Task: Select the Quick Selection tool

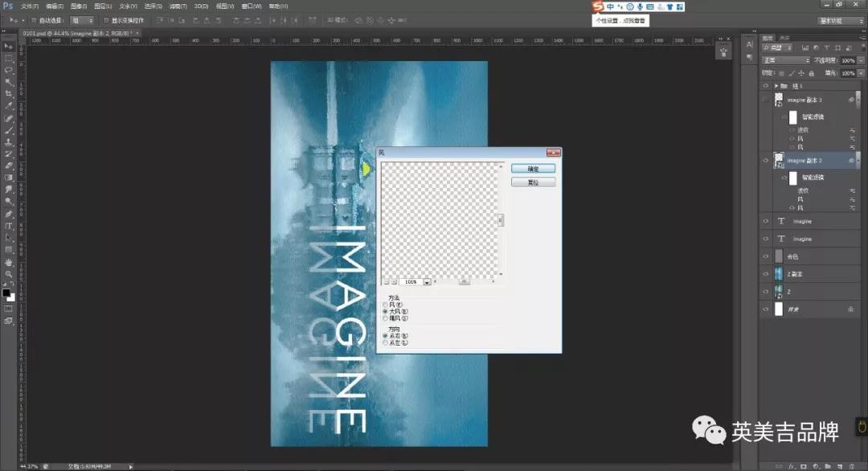Action: (x=8, y=83)
